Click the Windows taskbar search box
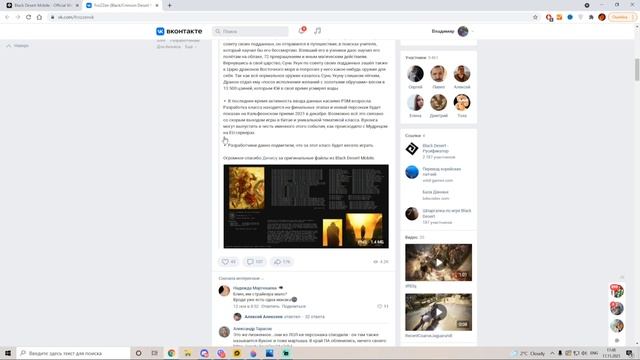 pyautogui.click(x=73, y=353)
